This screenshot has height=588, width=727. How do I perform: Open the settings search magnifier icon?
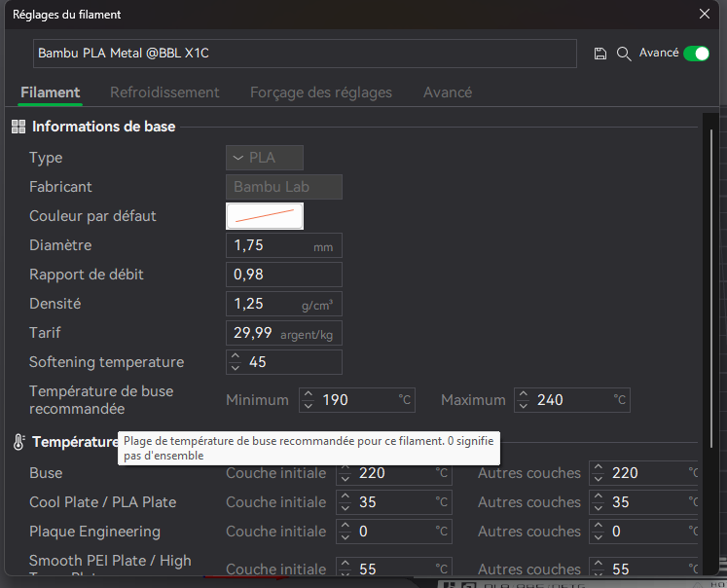coord(624,54)
